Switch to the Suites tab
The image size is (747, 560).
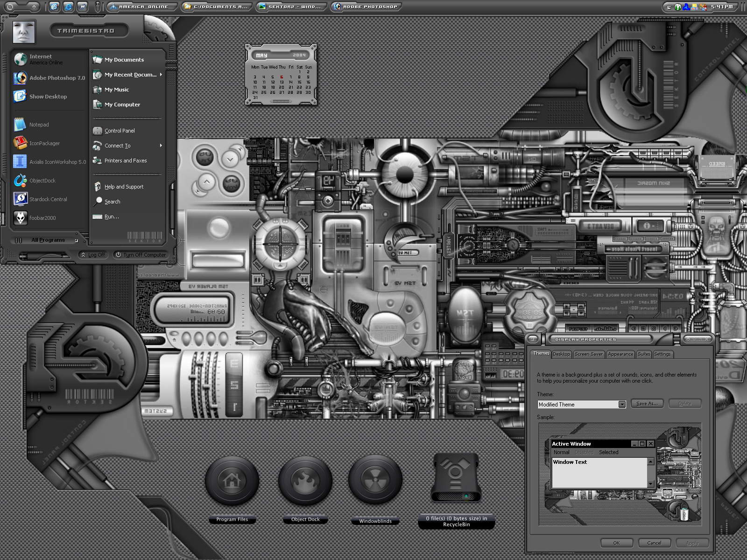point(644,354)
